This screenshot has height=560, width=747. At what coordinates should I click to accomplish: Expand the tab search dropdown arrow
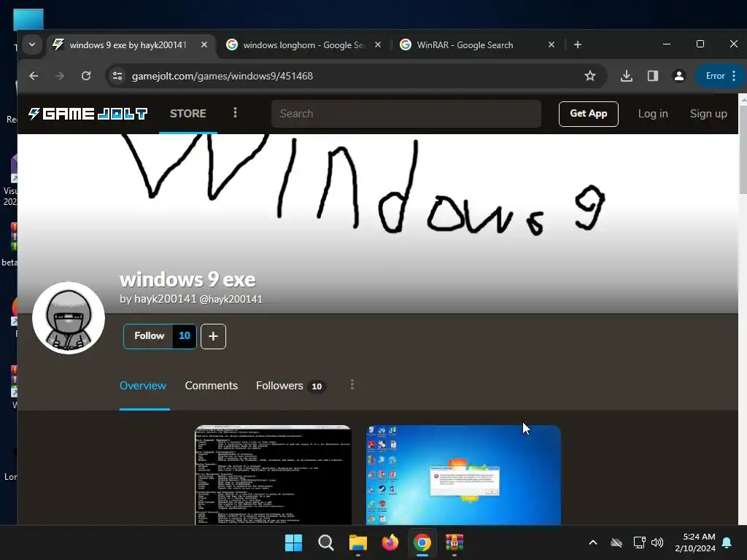coord(32,44)
